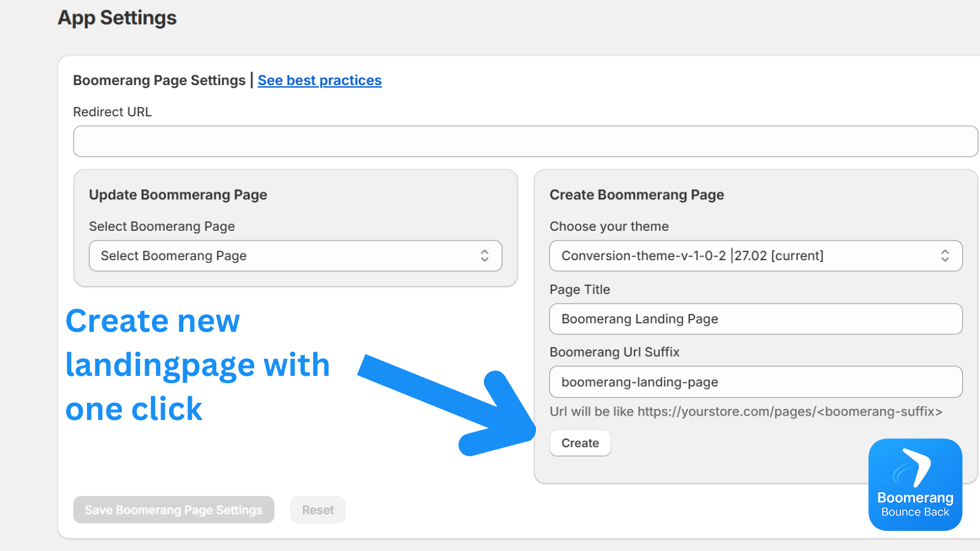Click the 'App Settings' heading
Screen dimensions: 980x551
117,18
